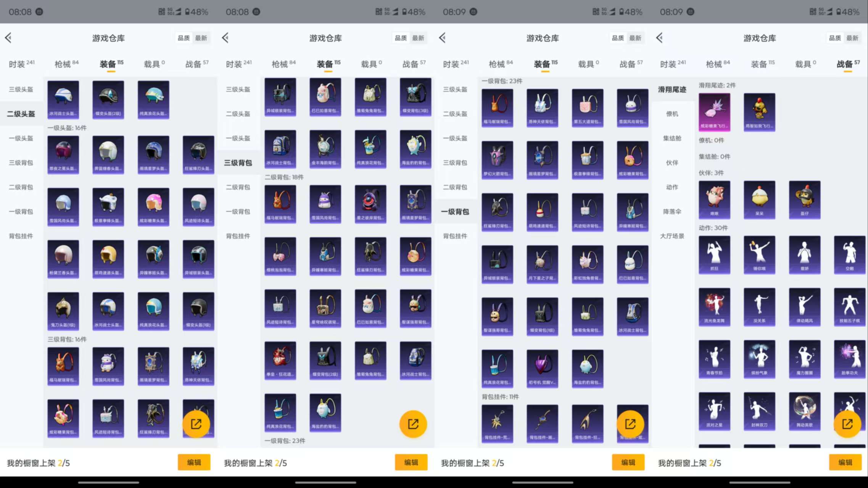Screen dimensions: 868x488
Task: Tap the 抓狂 emote thumbnail
Action: [x=714, y=254]
